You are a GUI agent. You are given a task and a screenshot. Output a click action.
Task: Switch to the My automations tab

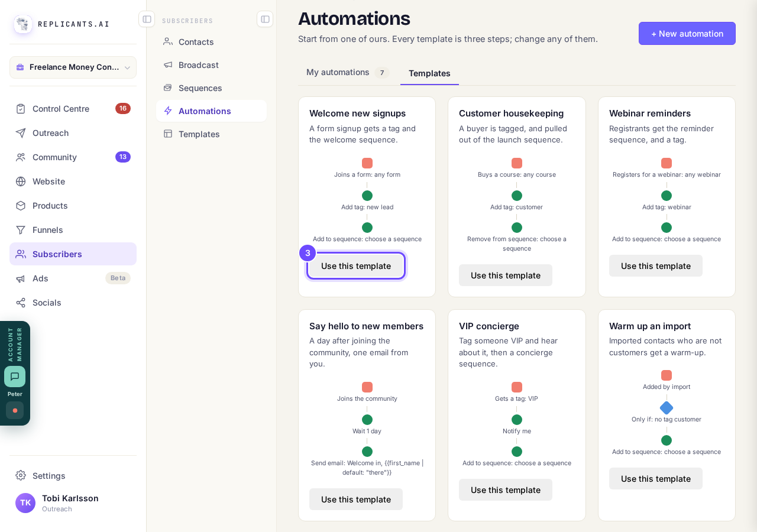coord(347,73)
